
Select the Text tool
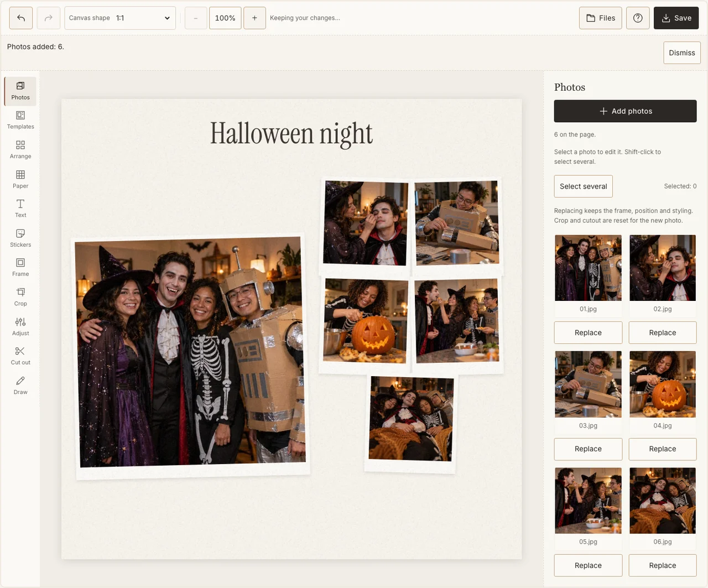tap(20, 209)
